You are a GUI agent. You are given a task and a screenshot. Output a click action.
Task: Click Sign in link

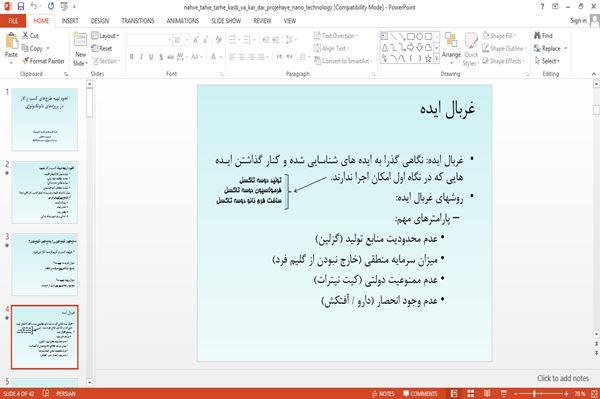click(x=578, y=21)
